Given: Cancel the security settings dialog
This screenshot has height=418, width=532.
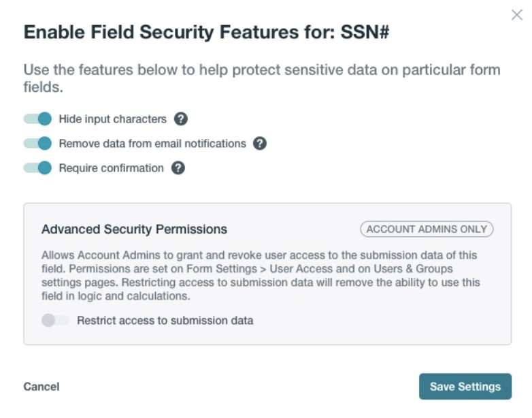Looking at the screenshot, I should (41, 387).
